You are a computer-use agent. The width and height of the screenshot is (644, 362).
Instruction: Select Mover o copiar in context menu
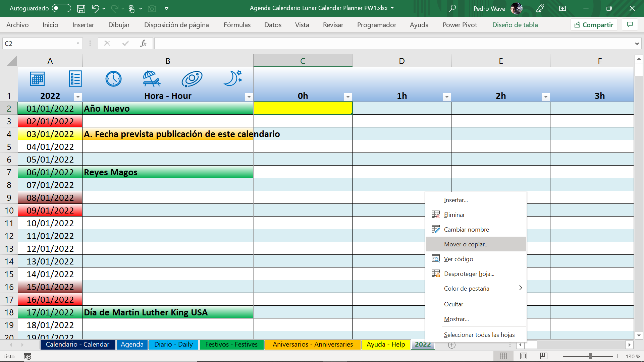pos(466,244)
